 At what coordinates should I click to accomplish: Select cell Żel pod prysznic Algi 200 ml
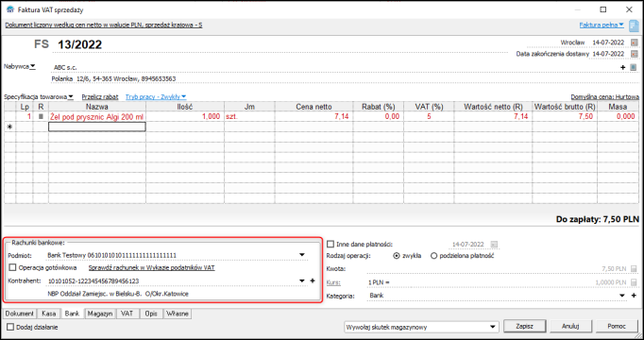pos(97,116)
